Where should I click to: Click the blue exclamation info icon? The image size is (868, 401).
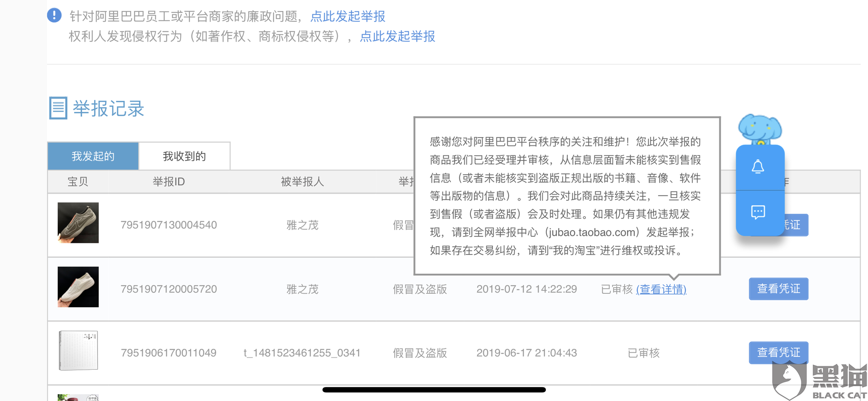click(54, 15)
